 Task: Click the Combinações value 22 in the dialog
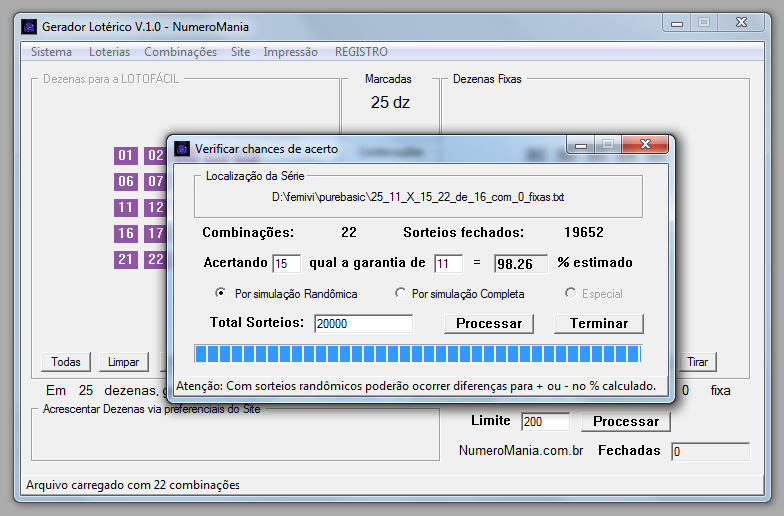[349, 232]
